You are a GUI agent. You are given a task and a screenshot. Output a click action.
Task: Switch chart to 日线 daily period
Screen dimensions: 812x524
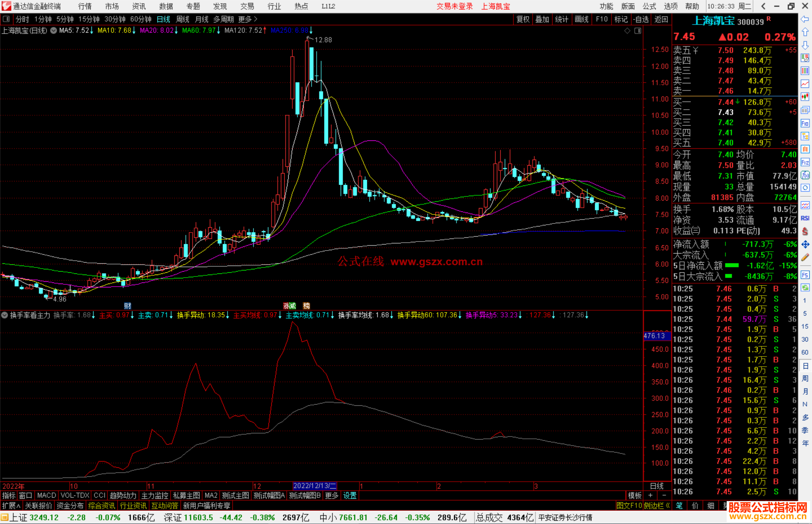pos(164,19)
